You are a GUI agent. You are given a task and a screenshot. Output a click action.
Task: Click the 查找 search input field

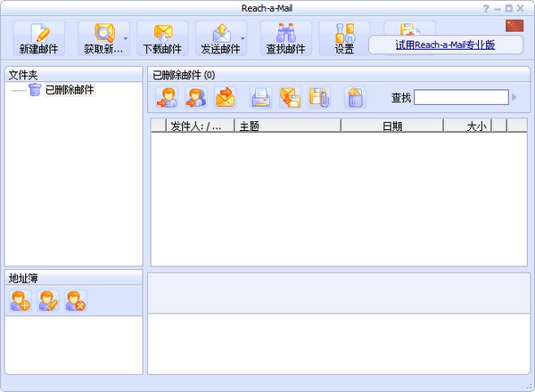460,97
